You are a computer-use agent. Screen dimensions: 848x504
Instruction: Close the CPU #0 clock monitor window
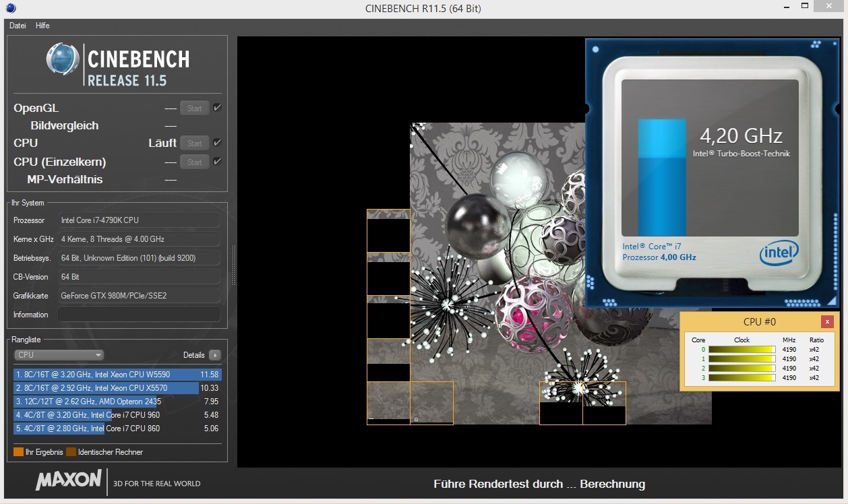pyautogui.click(x=827, y=322)
